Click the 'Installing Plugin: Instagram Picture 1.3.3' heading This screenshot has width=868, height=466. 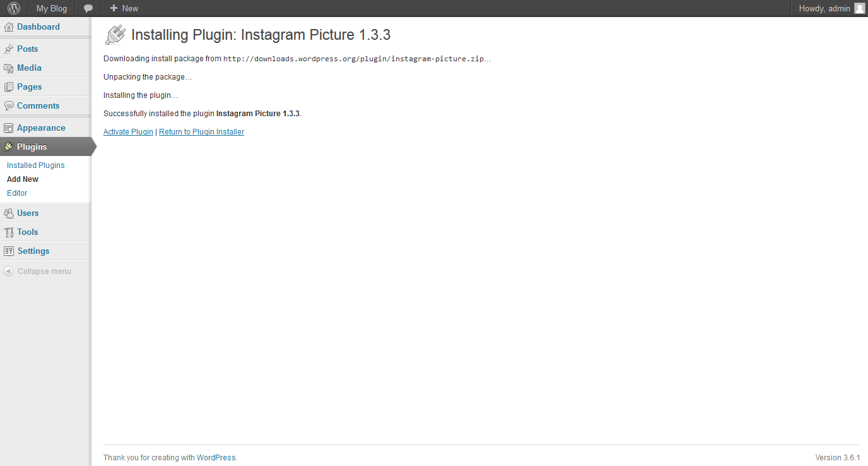261,35
